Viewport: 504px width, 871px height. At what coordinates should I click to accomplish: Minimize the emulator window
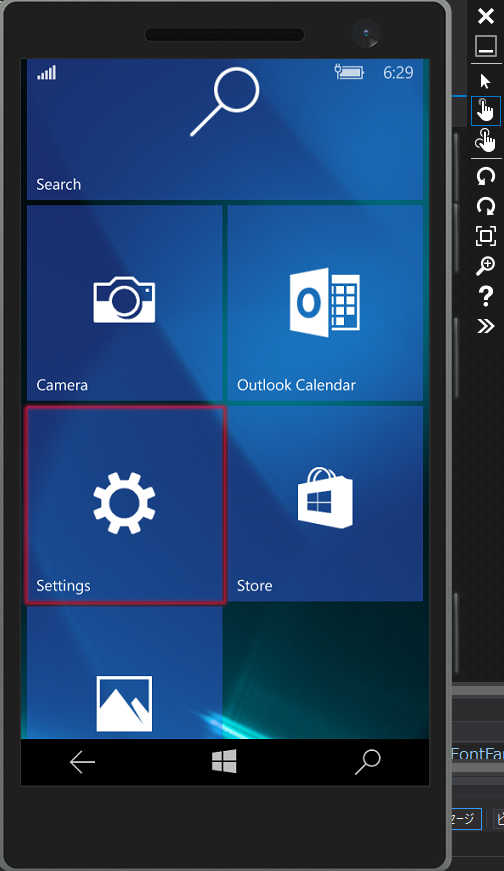point(486,46)
